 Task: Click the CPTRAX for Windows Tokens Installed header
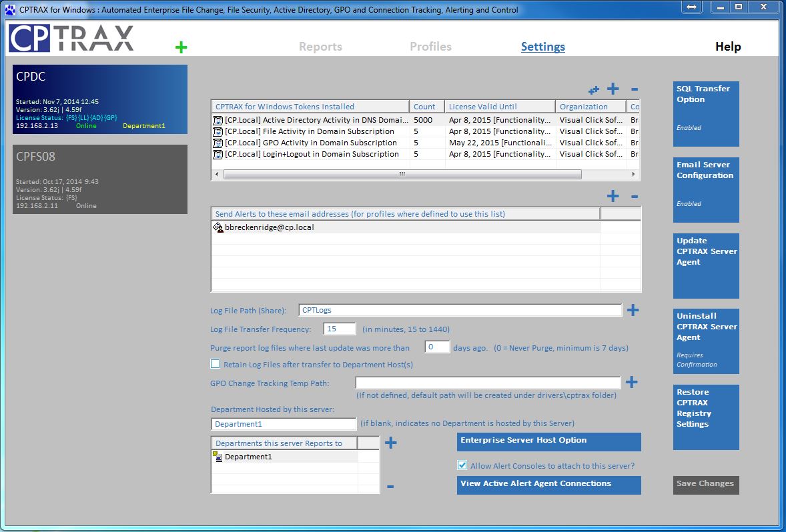(x=310, y=106)
